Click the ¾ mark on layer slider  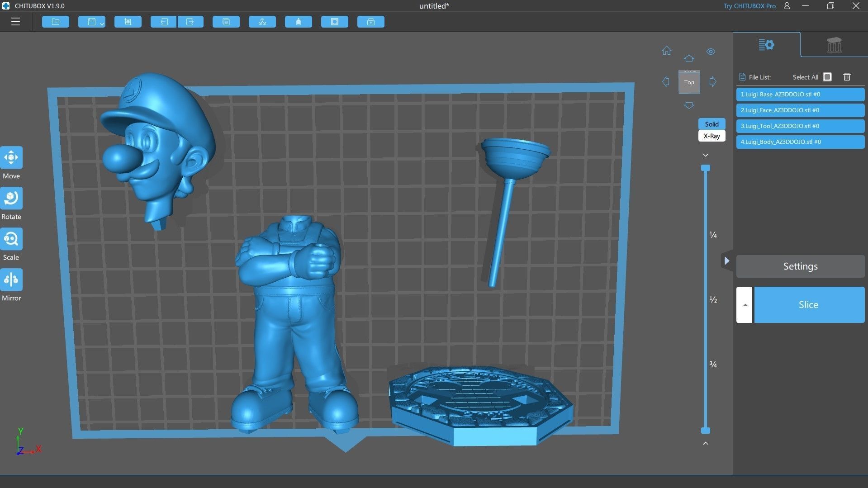click(x=713, y=364)
